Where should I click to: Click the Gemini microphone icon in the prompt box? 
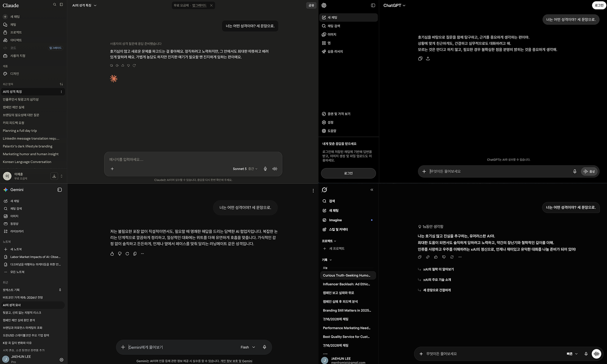(264, 347)
